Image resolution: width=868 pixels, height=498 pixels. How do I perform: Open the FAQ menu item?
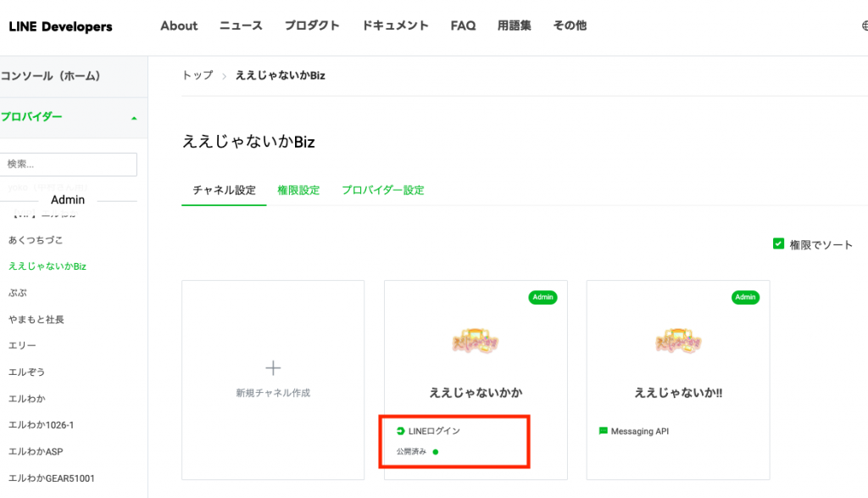coord(463,26)
